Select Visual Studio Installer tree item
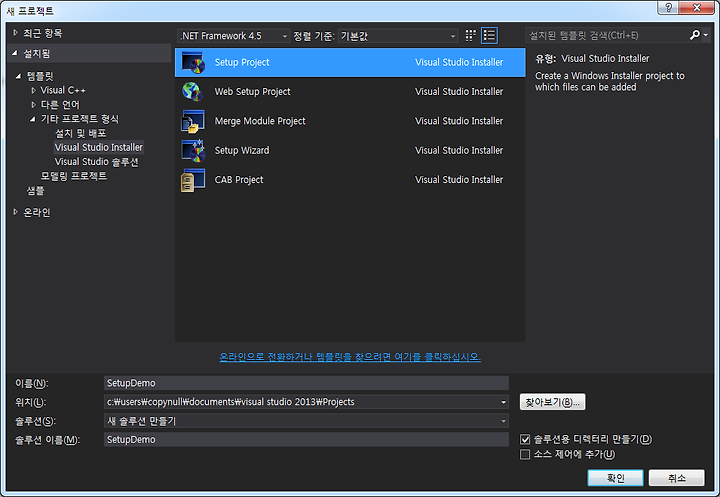The height and width of the screenshot is (497, 720). pos(99,147)
